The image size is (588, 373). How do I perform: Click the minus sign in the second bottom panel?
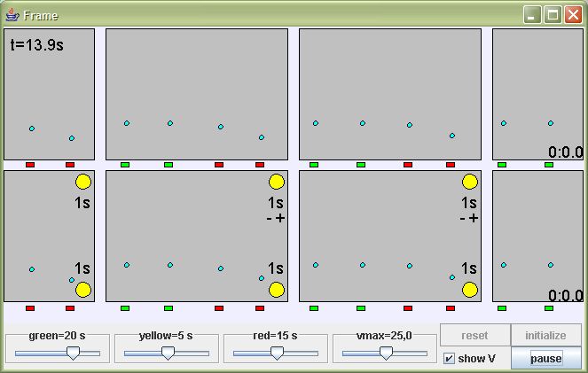pos(269,219)
